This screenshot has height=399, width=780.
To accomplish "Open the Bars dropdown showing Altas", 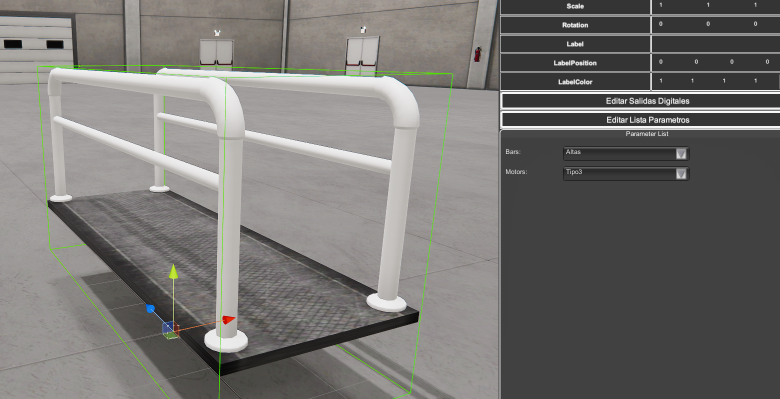I will click(626, 153).
